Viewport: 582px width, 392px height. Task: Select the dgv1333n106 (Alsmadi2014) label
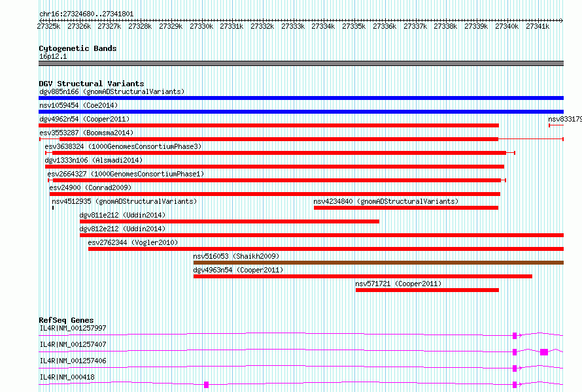point(94,160)
